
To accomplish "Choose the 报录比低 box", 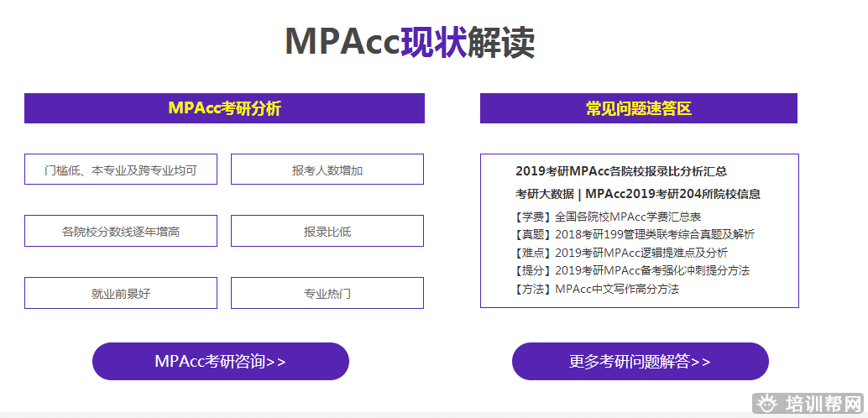I will [x=327, y=231].
